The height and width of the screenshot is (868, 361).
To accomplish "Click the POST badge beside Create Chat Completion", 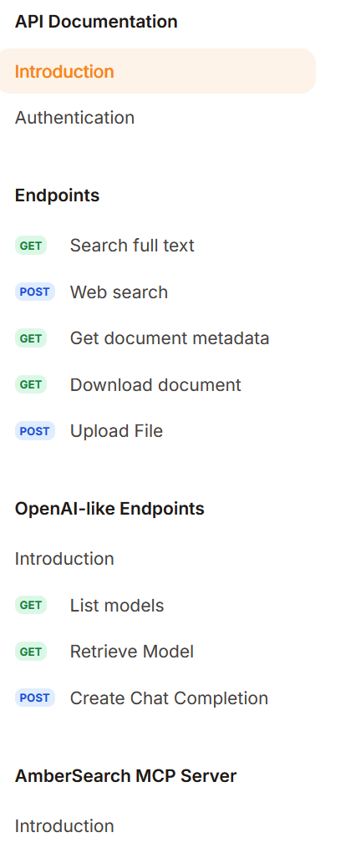I will 35,698.
